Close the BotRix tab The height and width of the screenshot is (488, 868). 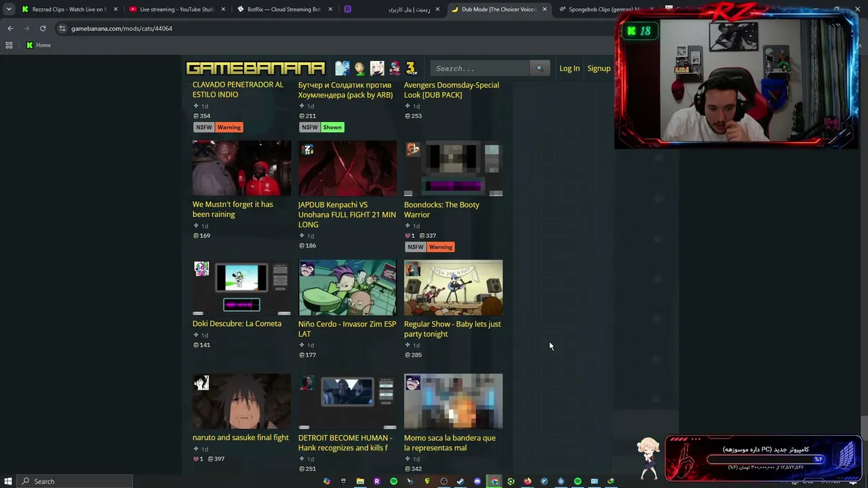pyautogui.click(x=330, y=9)
